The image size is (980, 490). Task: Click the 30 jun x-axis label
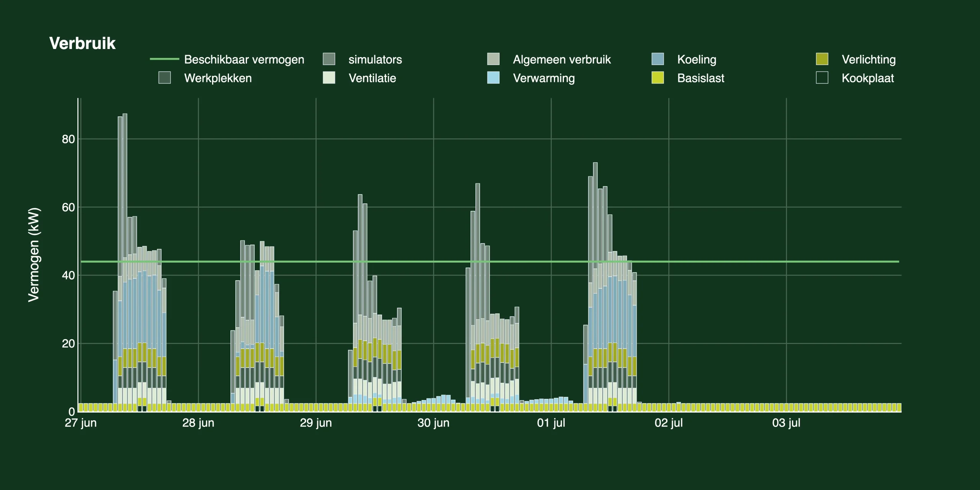pyautogui.click(x=433, y=423)
